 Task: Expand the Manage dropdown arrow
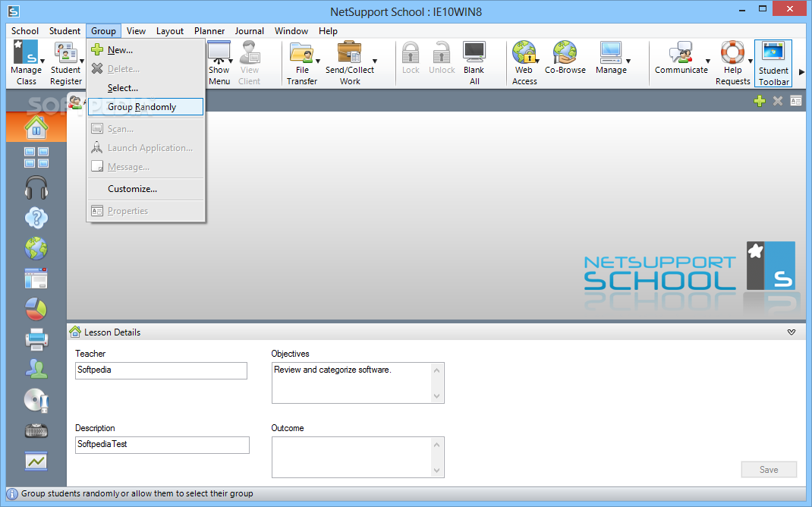tap(628, 61)
